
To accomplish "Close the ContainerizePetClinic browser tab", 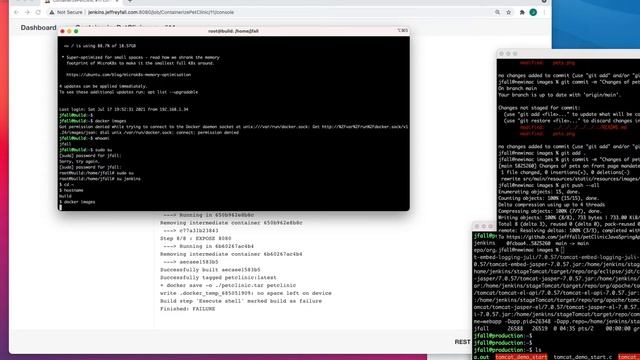I will tap(117, 1).
